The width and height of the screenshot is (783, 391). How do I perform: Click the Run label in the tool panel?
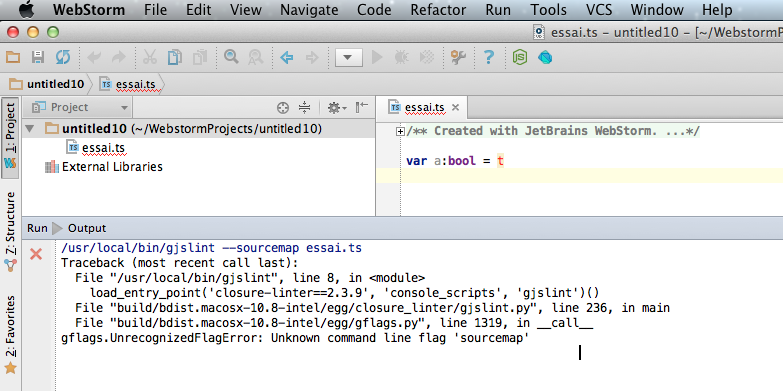[37, 228]
